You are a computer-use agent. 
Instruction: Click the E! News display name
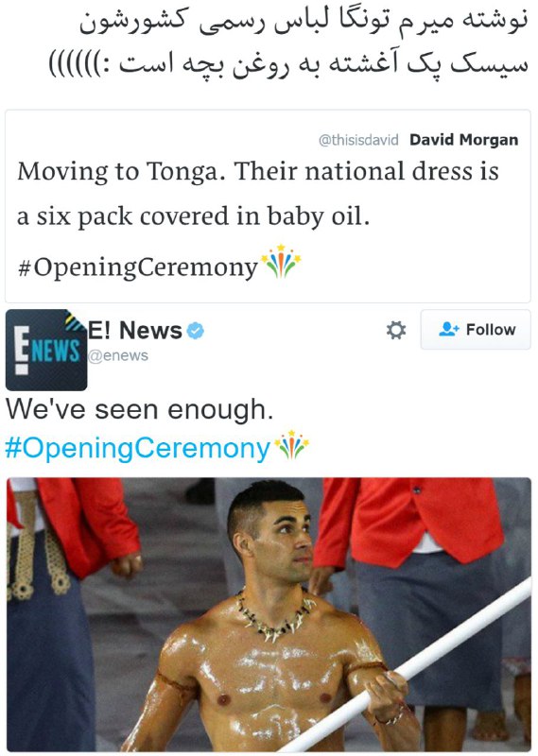click(135, 331)
